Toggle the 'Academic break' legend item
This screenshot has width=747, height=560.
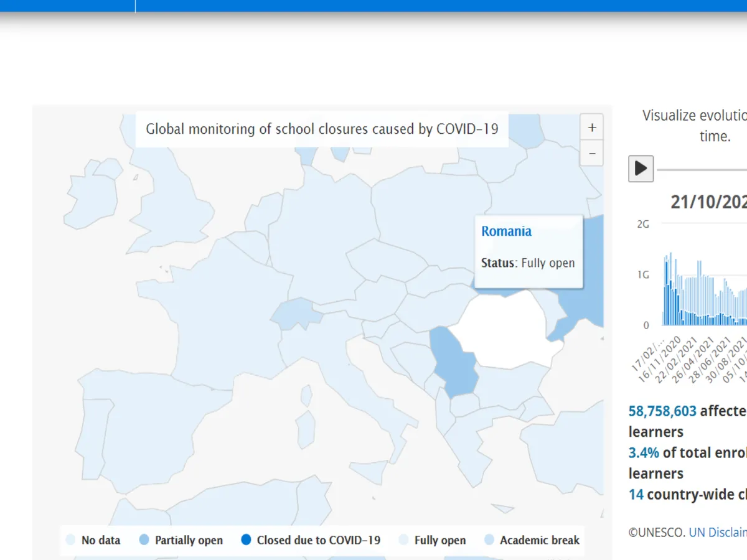click(x=532, y=540)
